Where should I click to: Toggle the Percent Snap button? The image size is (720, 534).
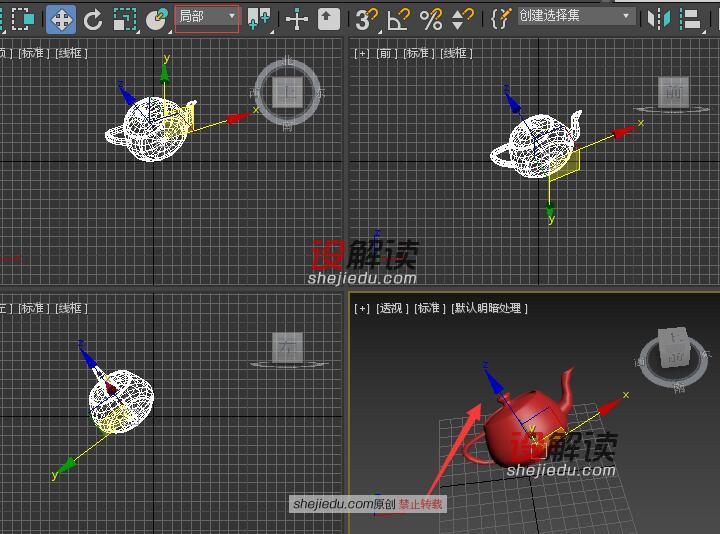431,20
